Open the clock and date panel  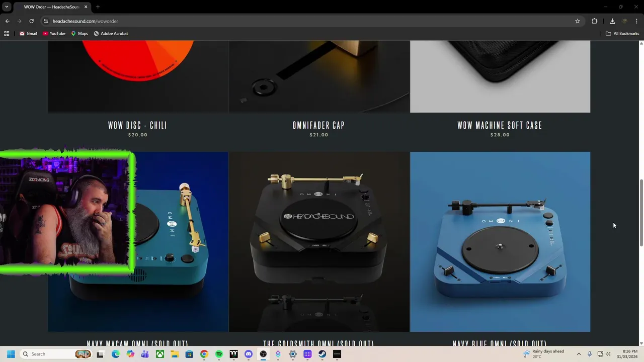click(627, 354)
